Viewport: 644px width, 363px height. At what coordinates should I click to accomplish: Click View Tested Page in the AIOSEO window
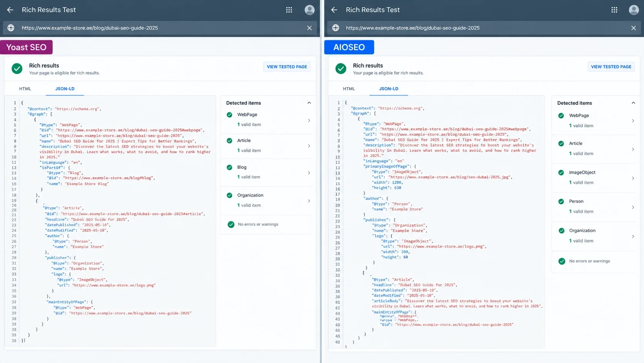[611, 67]
